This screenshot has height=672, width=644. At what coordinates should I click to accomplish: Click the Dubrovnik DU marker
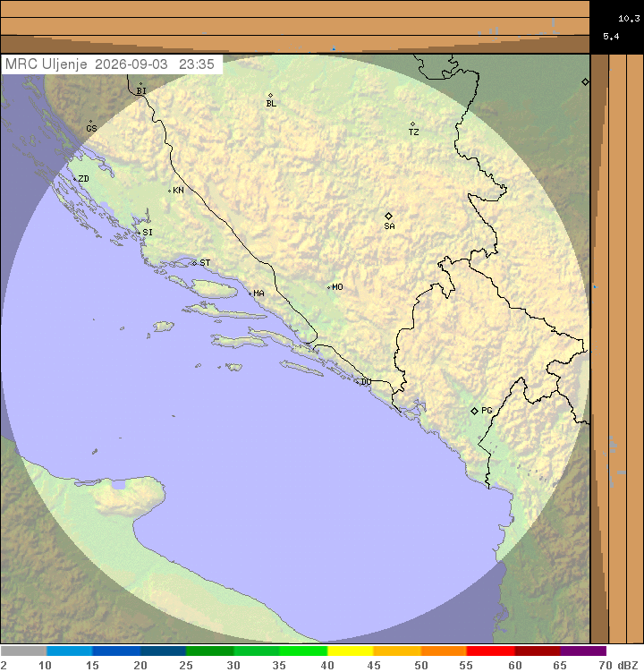tap(358, 382)
